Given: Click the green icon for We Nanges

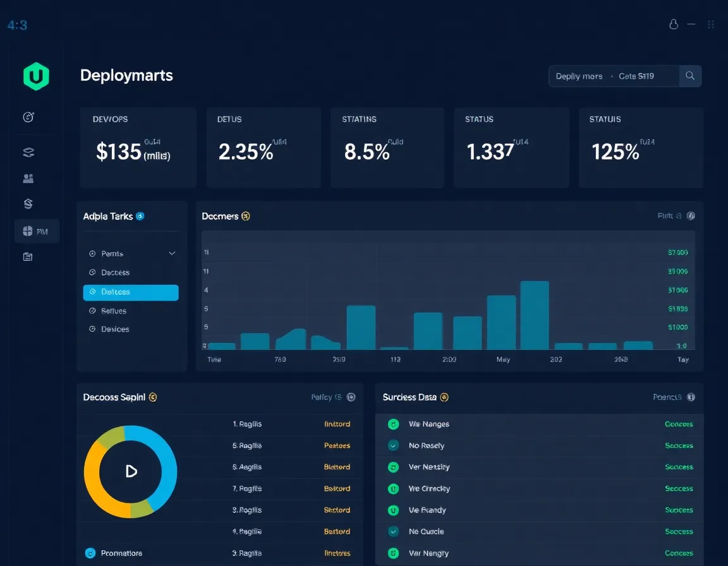Looking at the screenshot, I should point(393,424).
